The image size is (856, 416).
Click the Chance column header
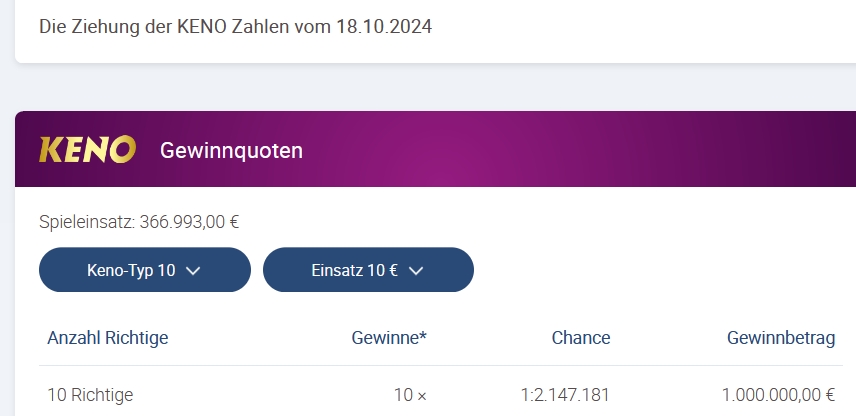point(581,338)
